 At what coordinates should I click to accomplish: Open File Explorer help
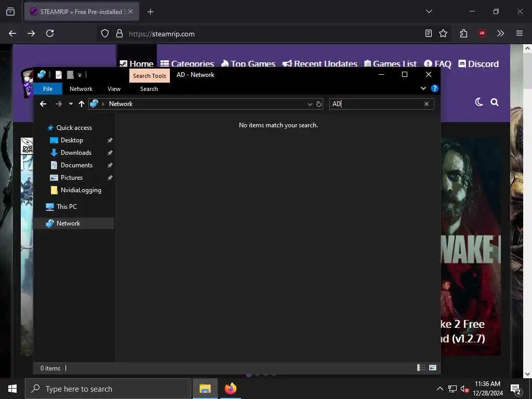[434, 88]
